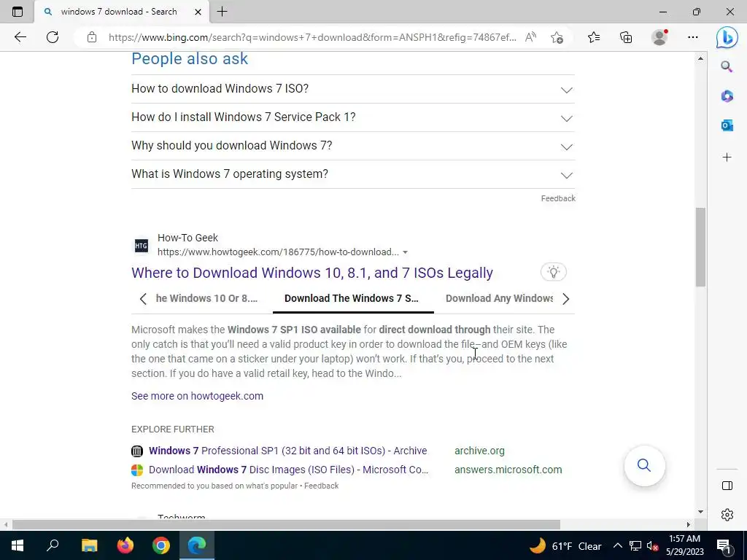Screen dimensions: 747x560
Task: Add this page to favorites
Action: [557, 37]
